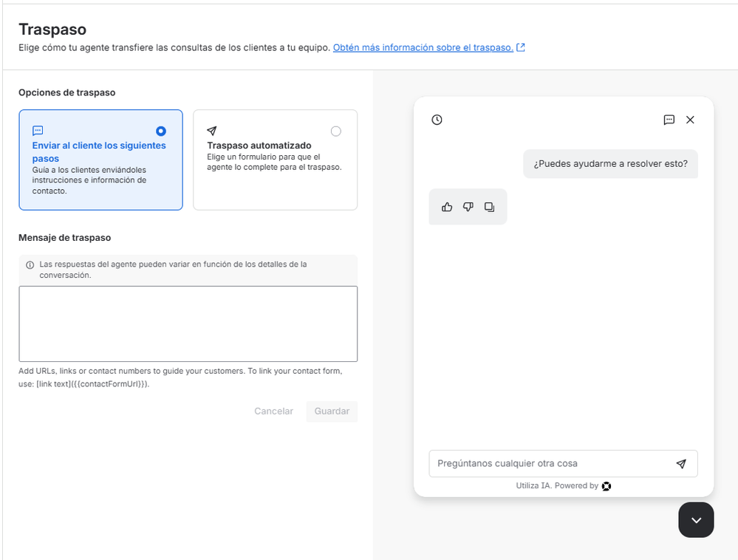Open 'Obtén más información sobre el traspaso' link
Image resolution: width=738 pixels, height=560 pixels.
[x=423, y=47]
